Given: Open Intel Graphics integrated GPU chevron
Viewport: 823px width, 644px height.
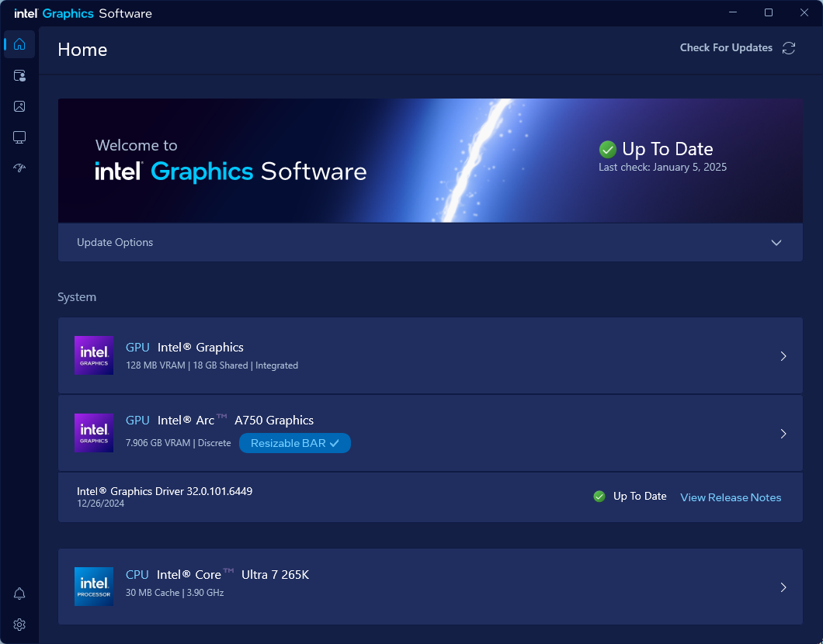Looking at the screenshot, I should pyautogui.click(x=783, y=356).
